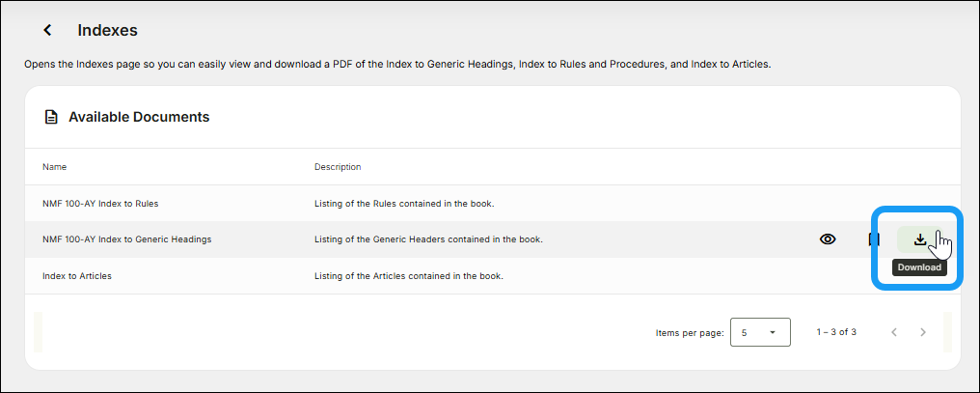The height and width of the screenshot is (393, 980).
Task: Click the Indexes page title
Action: tap(107, 31)
